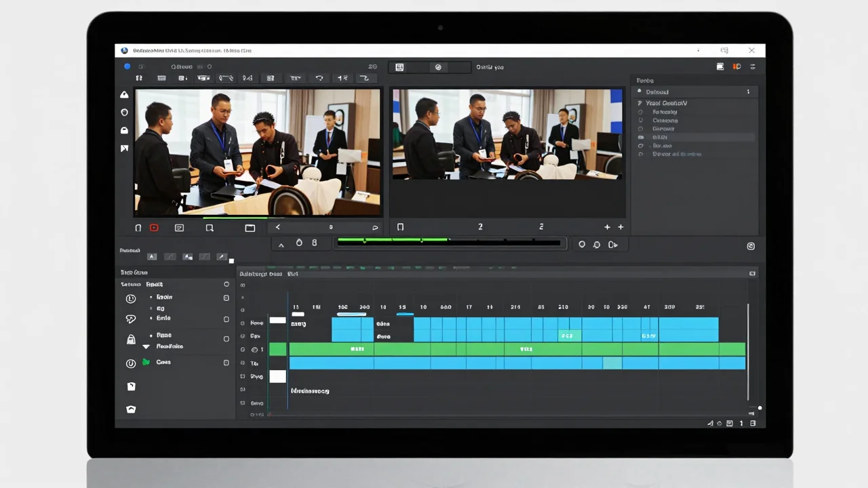Click the blue dot at the top left
This screenshot has width=868, height=488.
tap(127, 66)
